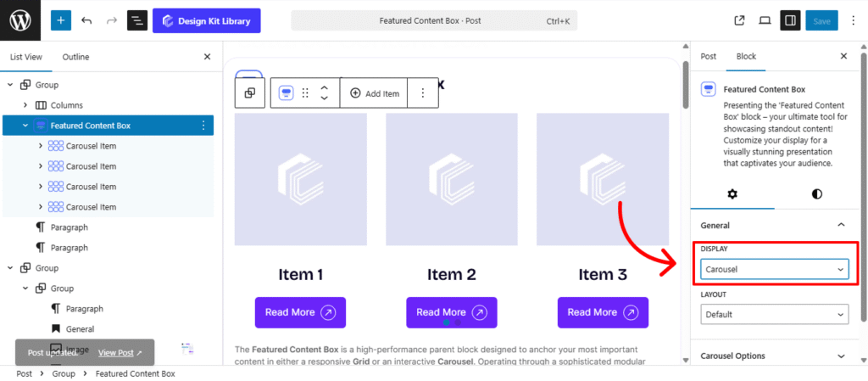Viewport: 868px width, 381px height.
Task: Click the Add Item toolbar button
Action: pos(374,93)
